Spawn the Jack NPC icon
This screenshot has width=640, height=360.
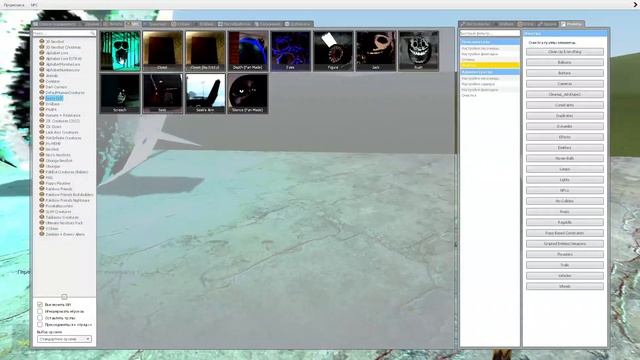376,51
